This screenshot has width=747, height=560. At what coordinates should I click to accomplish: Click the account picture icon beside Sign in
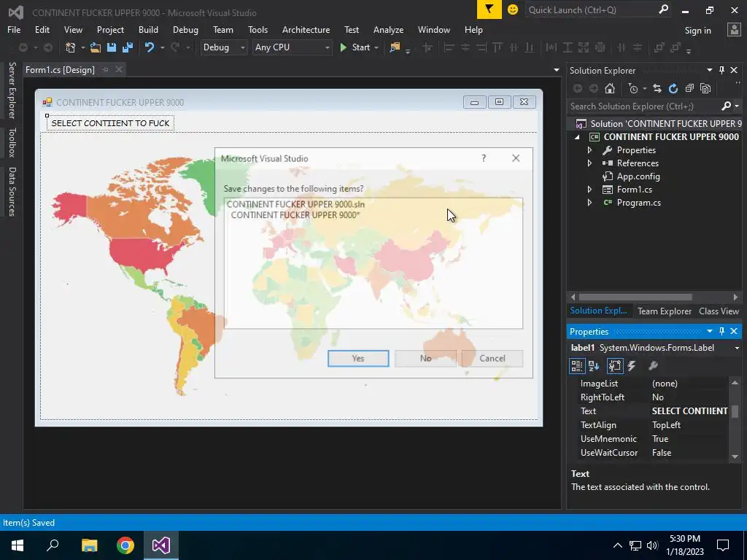coord(734,29)
